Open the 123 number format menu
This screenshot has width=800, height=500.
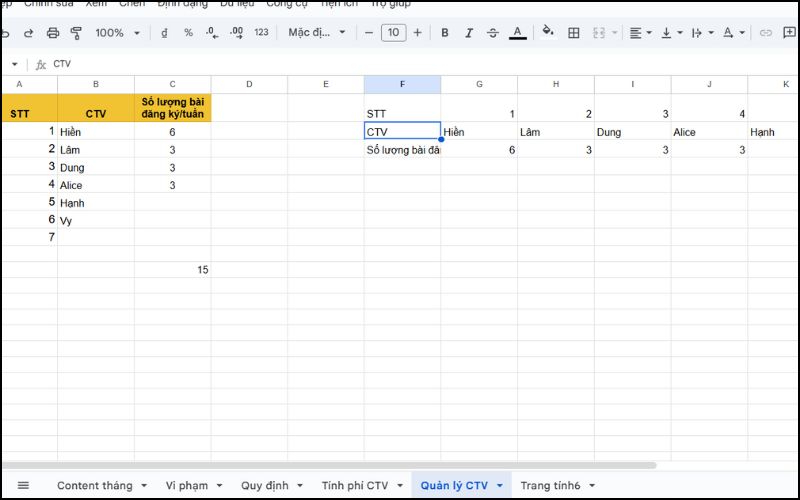[x=261, y=33]
